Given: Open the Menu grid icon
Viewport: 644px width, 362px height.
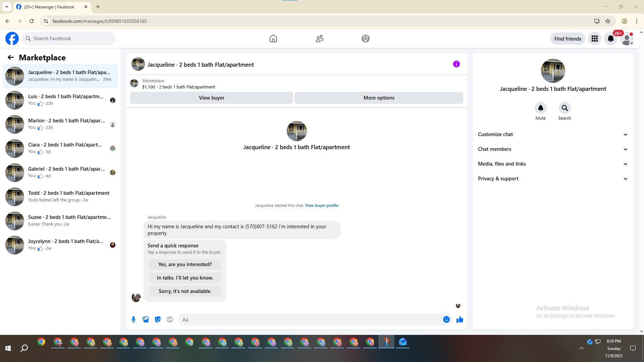Looking at the screenshot, I should [595, 39].
